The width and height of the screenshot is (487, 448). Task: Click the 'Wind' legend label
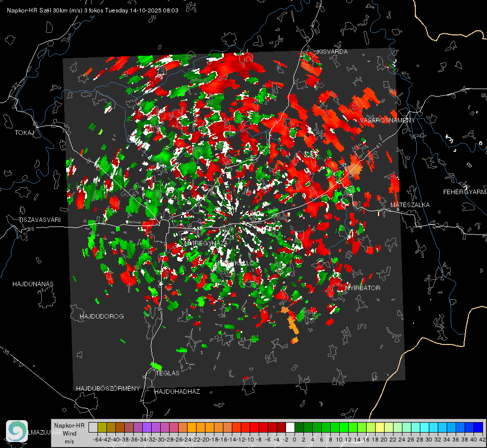[70, 434]
